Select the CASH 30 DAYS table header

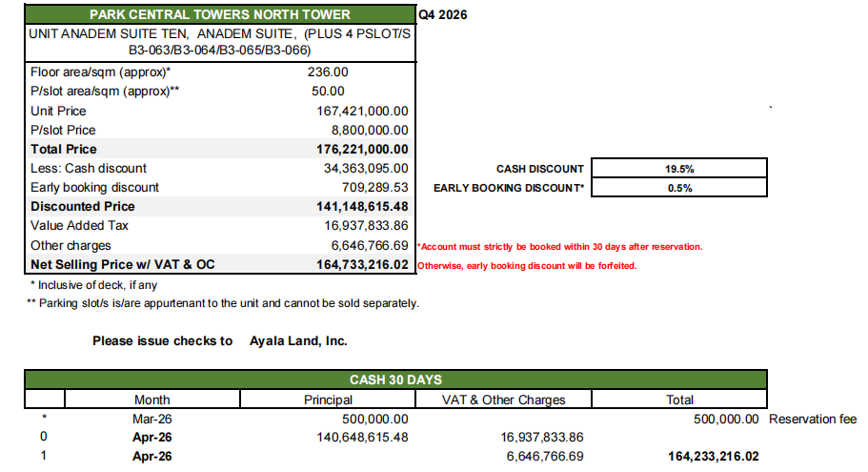tap(395, 380)
